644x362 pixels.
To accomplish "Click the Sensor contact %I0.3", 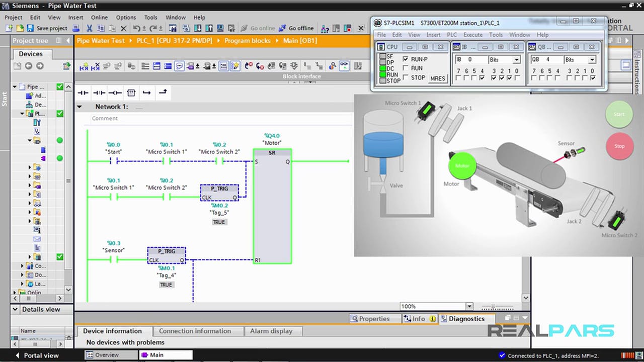I will click(x=114, y=259).
